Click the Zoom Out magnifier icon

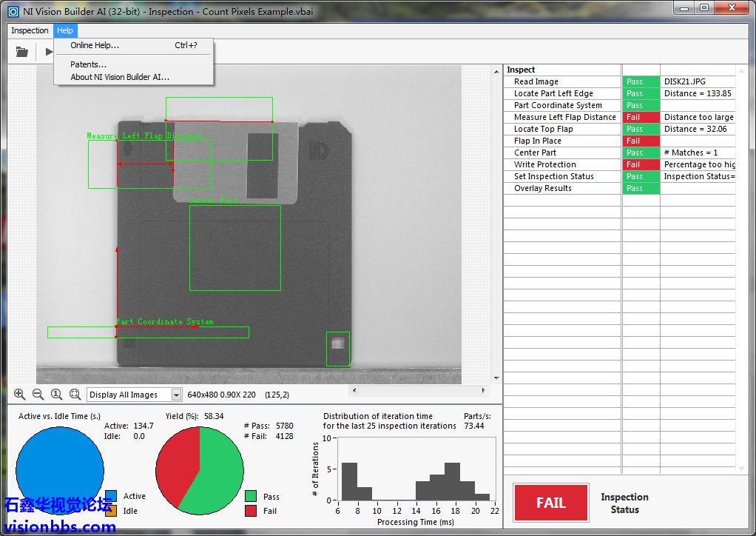coord(38,395)
